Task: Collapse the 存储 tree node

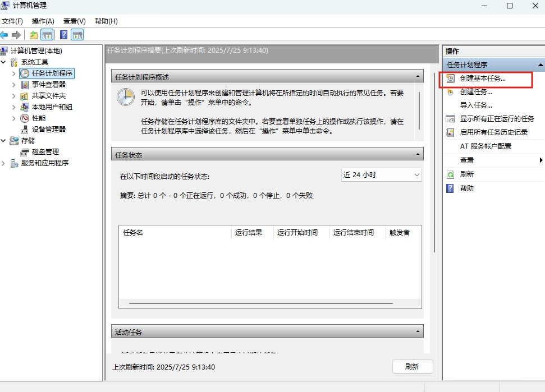Action: click(3, 141)
